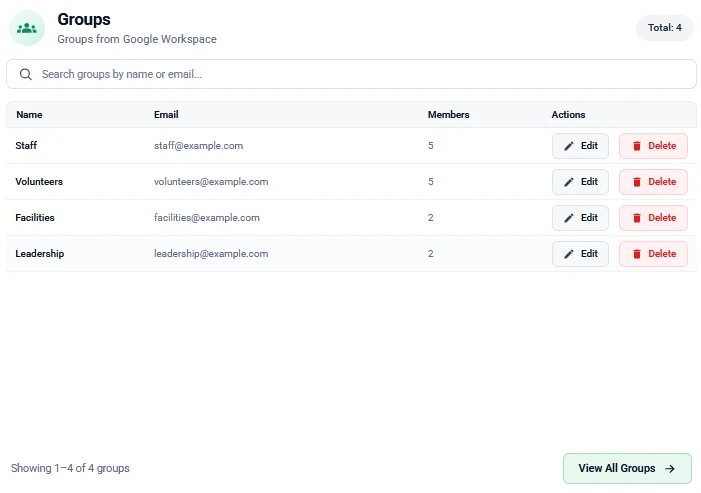
Task: Delete the Leadership group
Action: pyautogui.click(x=653, y=254)
